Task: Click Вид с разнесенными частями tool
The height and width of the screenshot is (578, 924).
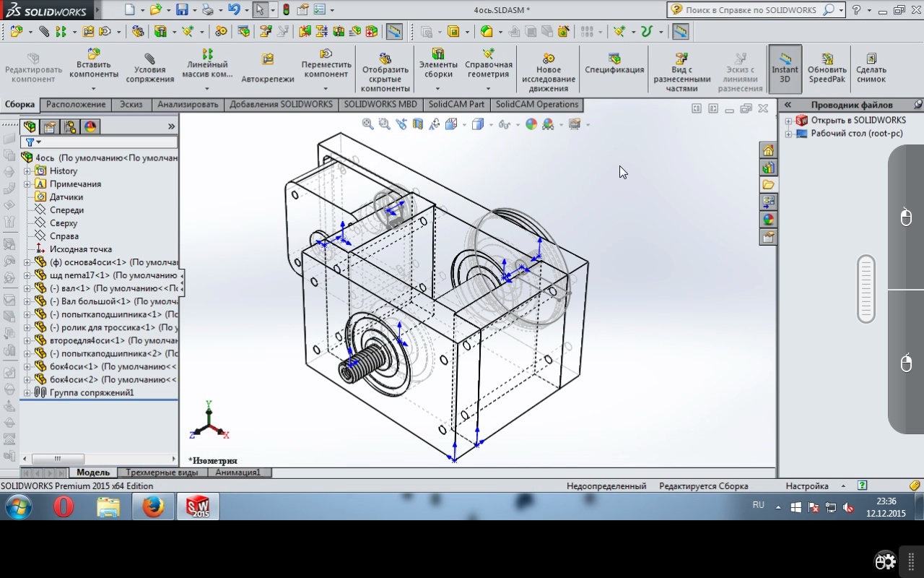Action: pos(682,72)
